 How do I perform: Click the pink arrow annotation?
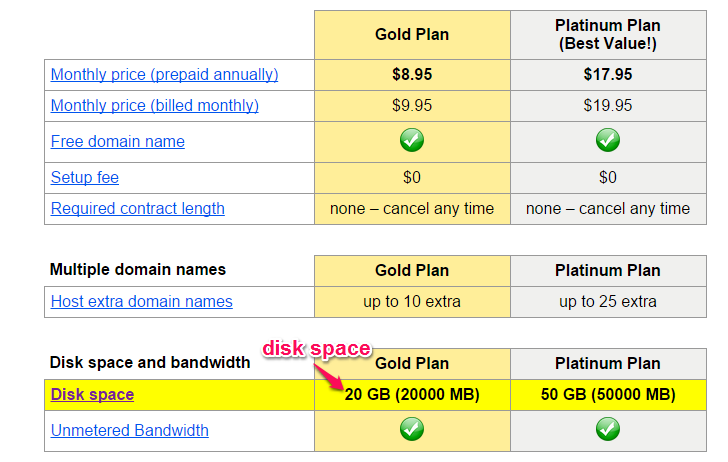point(329,376)
